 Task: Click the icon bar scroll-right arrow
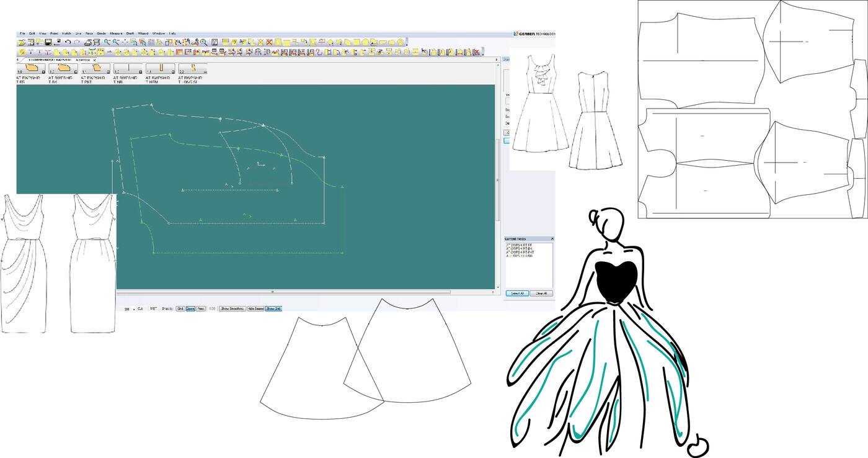pyautogui.click(x=497, y=60)
